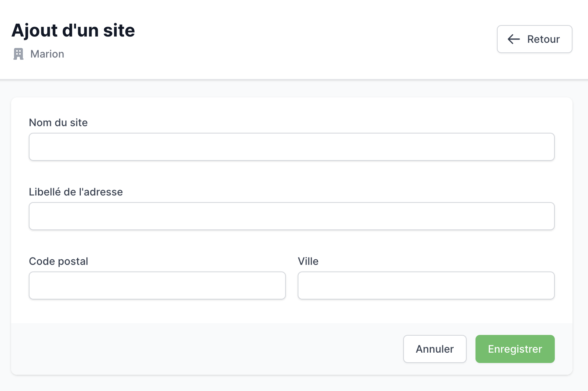Click the Nom du site label
The width and height of the screenshot is (588, 391).
pyautogui.click(x=58, y=122)
